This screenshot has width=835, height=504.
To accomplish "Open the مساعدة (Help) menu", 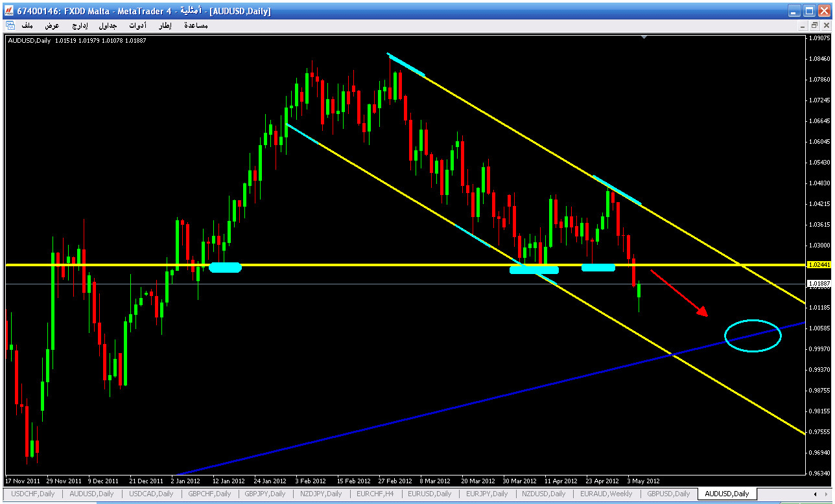I will click(196, 25).
